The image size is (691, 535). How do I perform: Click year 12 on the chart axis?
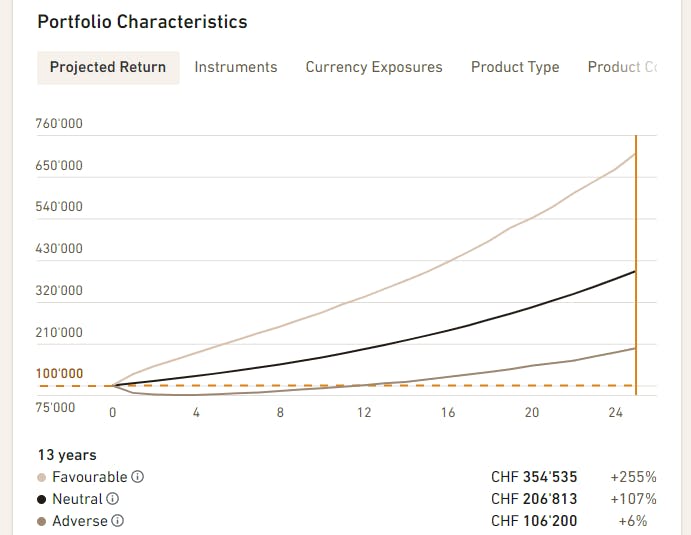coord(364,412)
